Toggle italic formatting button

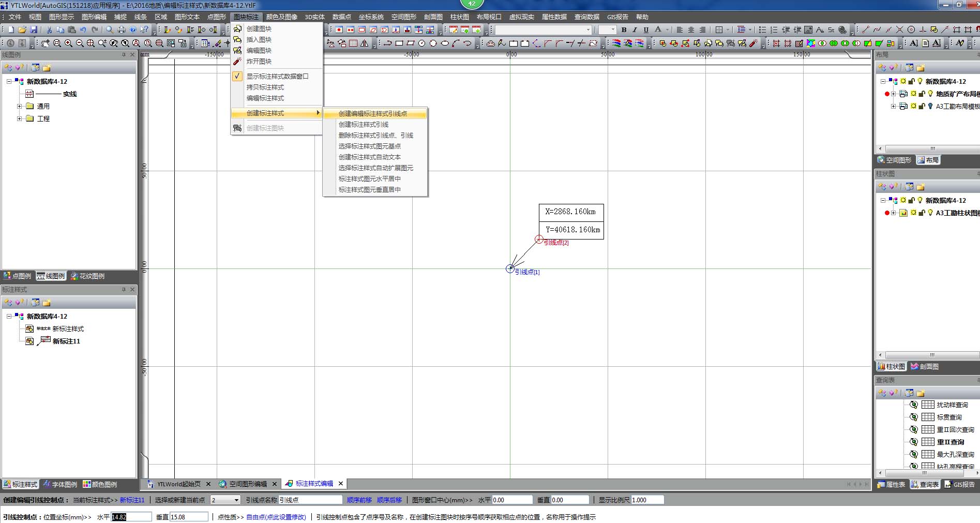tap(635, 30)
